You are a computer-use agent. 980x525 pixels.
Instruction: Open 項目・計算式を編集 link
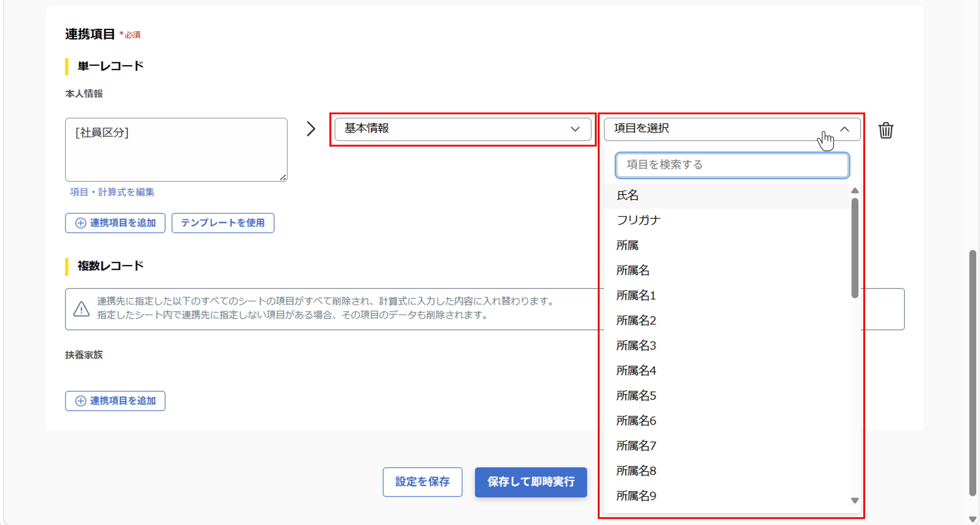coord(112,192)
